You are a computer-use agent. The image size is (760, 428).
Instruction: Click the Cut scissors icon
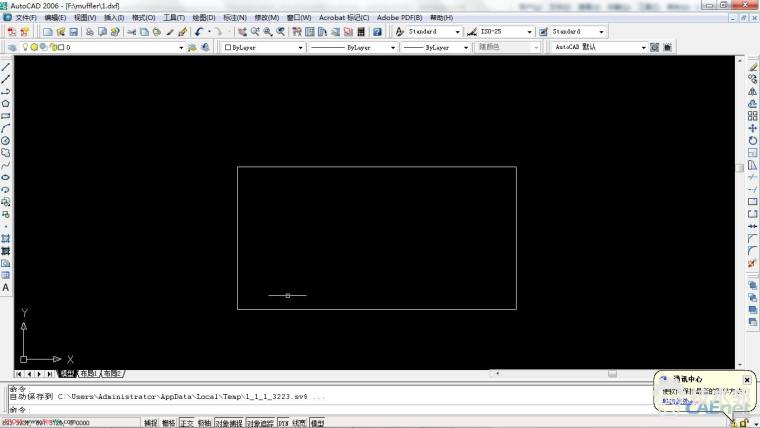coord(130,32)
